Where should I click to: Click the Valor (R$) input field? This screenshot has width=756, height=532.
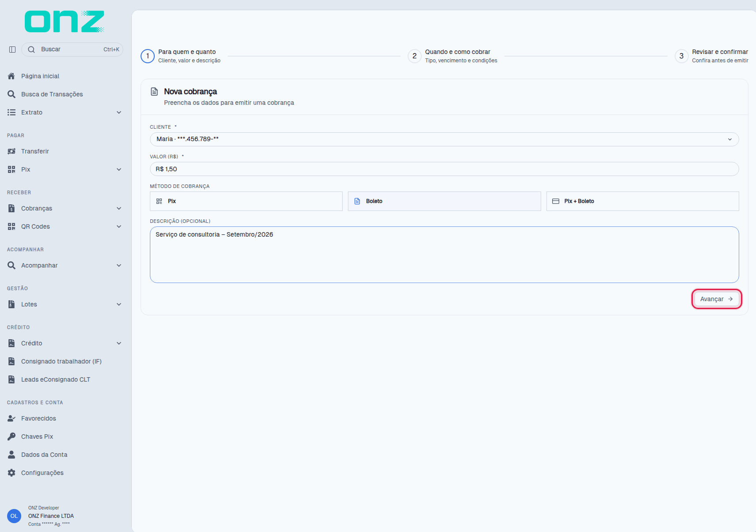point(444,169)
